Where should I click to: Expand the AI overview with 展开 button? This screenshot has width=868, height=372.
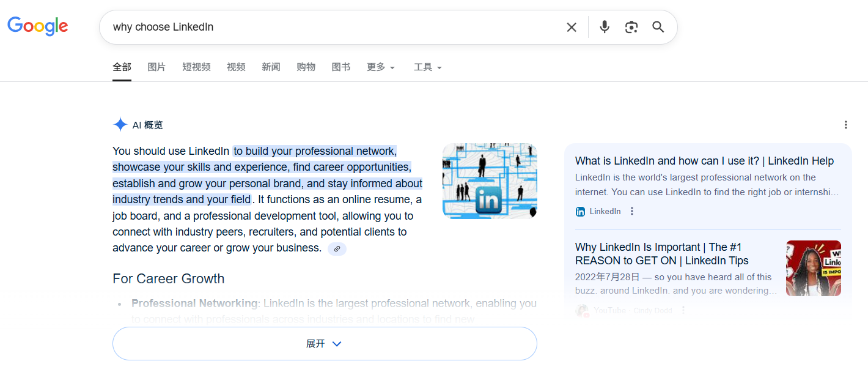(x=325, y=344)
